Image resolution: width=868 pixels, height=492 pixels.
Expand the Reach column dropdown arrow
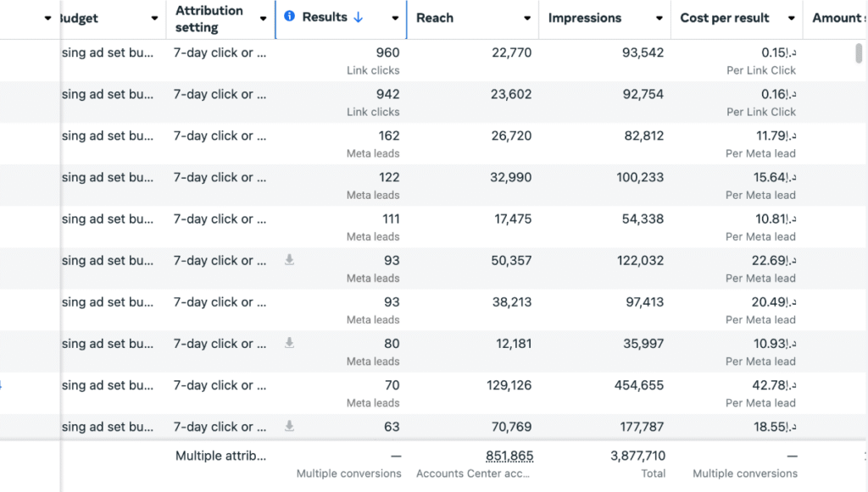pyautogui.click(x=527, y=19)
